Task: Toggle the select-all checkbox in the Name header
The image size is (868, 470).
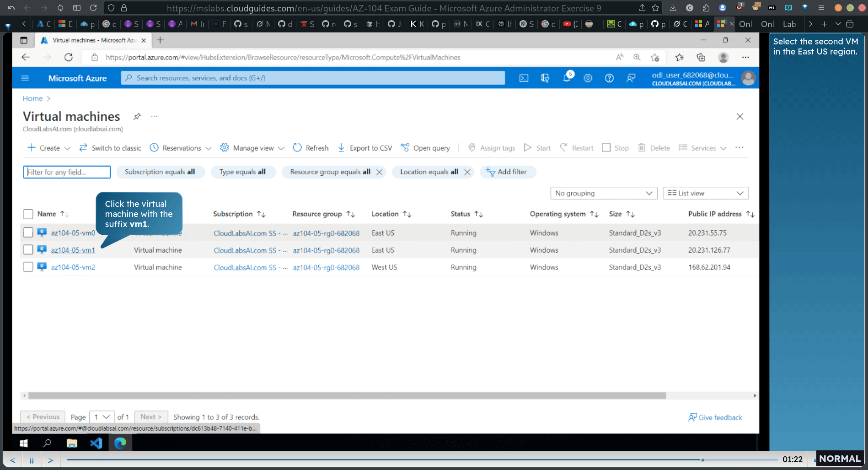Action: tap(28, 214)
